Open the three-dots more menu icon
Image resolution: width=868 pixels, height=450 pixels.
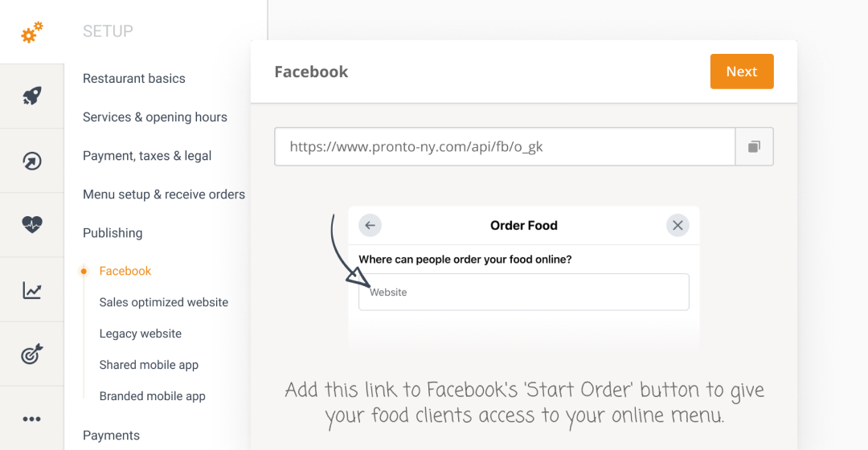point(32,419)
